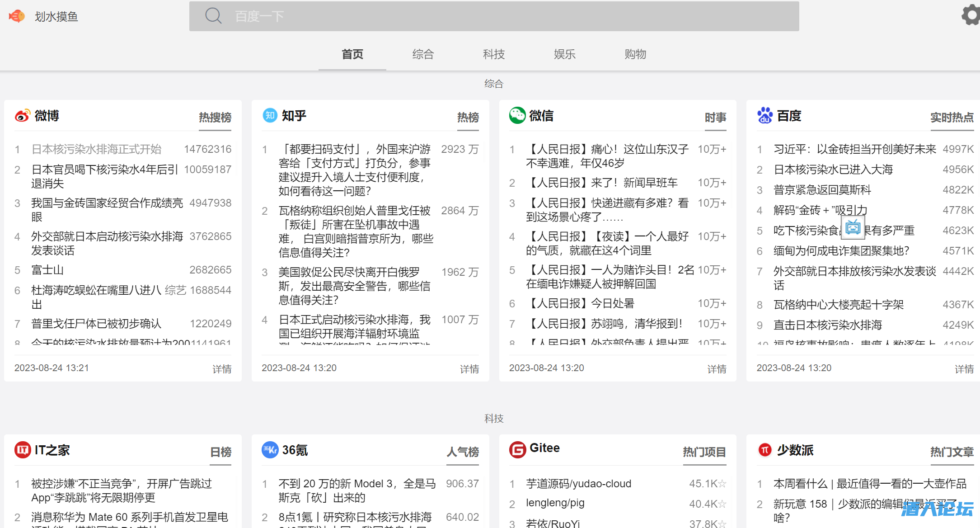This screenshot has height=528, width=980.
Task: Switch to the 科技 tab
Action: [493, 54]
